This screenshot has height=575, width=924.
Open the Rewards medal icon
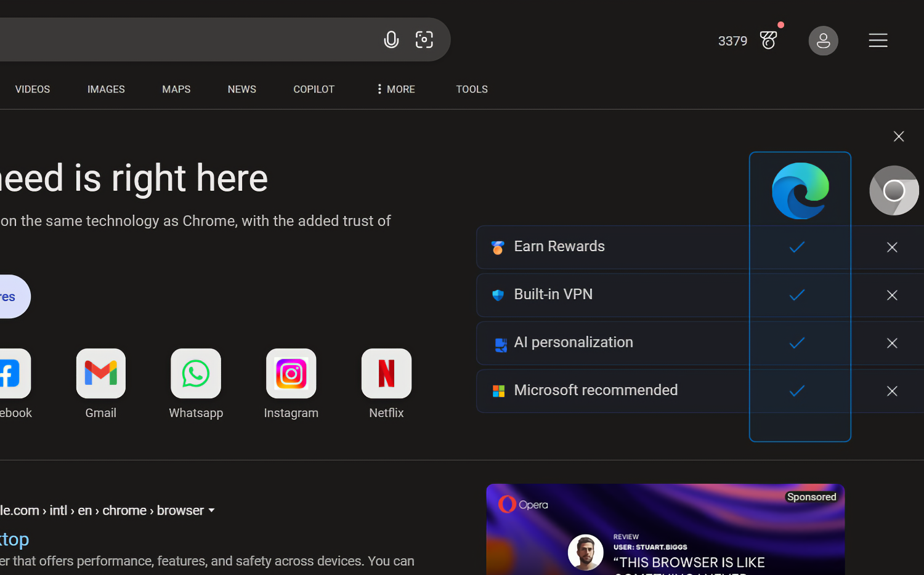pyautogui.click(x=769, y=41)
